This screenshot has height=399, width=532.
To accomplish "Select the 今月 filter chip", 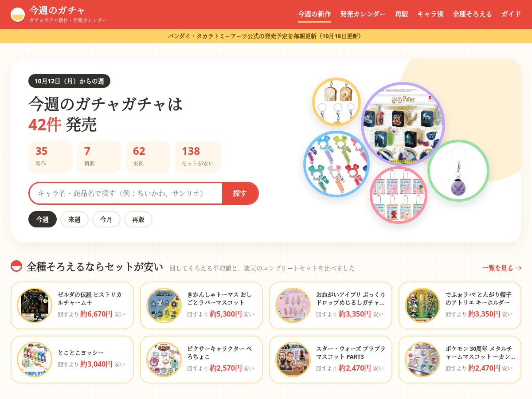I will tap(106, 219).
